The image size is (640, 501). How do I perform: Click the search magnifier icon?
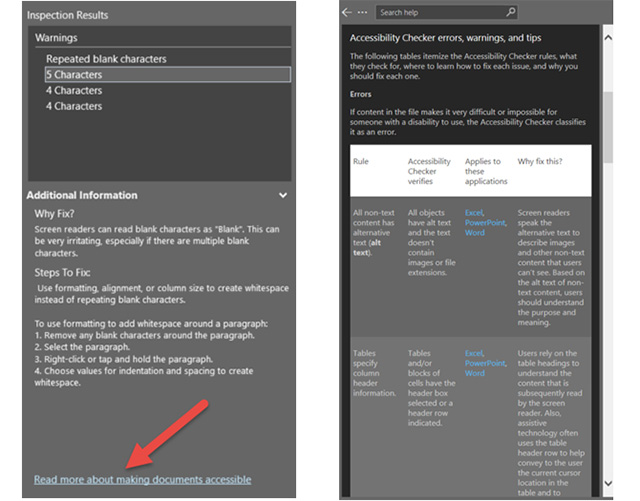pyautogui.click(x=510, y=13)
